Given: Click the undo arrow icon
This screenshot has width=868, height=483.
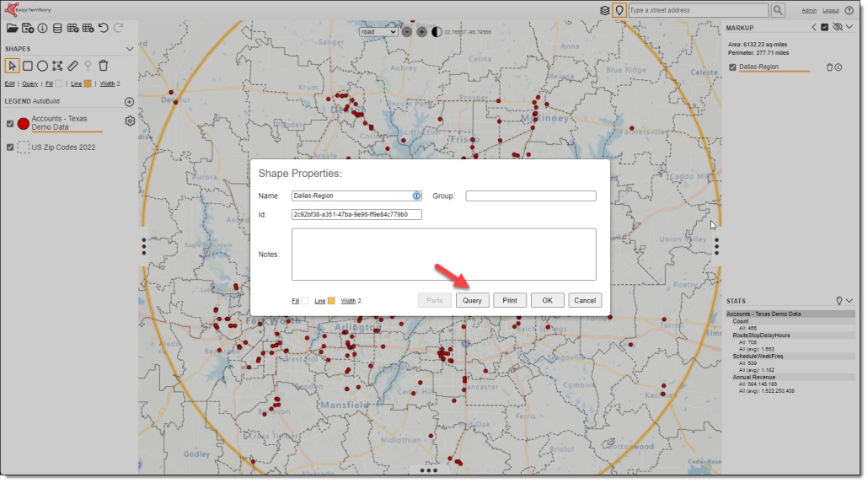Looking at the screenshot, I should (104, 28).
